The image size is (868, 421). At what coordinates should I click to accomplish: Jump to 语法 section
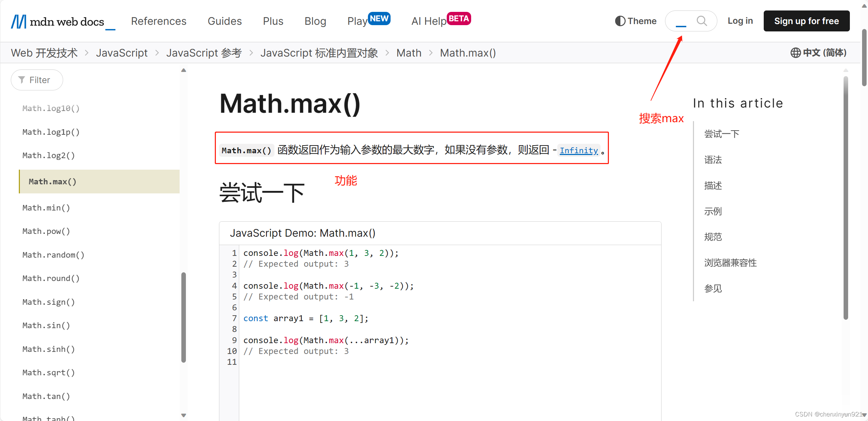[713, 160]
